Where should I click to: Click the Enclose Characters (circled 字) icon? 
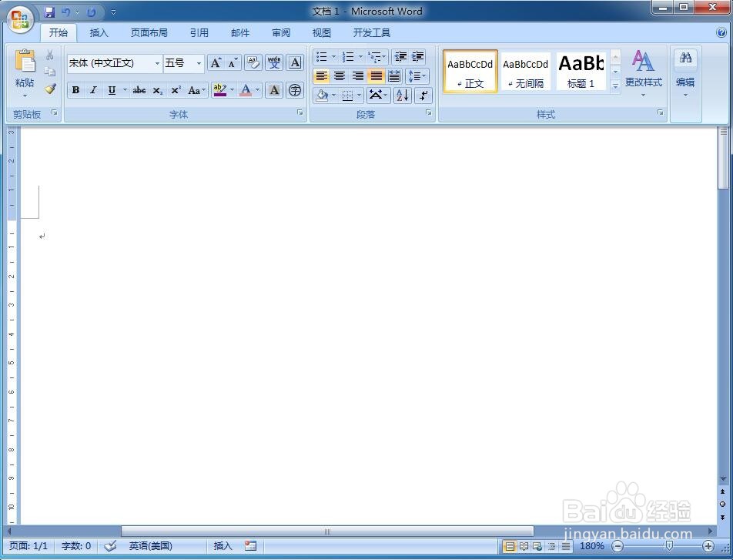pos(295,90)
